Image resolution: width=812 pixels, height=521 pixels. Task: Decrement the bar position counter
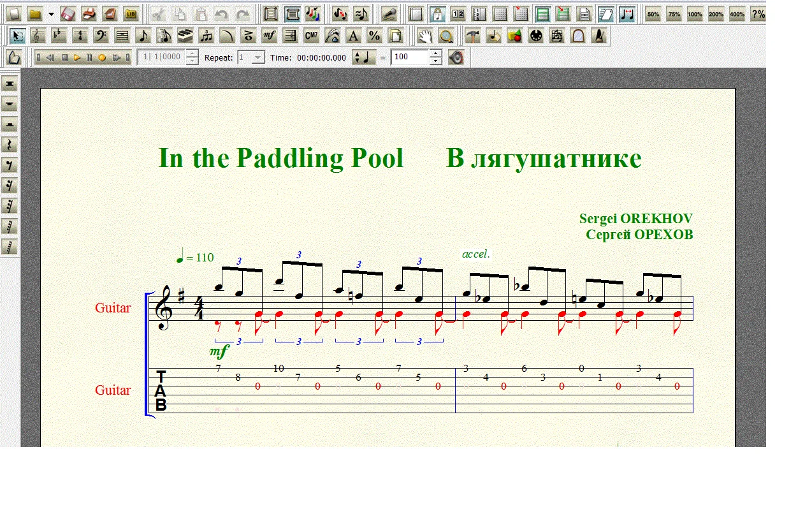pyautogui.click(x=192, y=61)
